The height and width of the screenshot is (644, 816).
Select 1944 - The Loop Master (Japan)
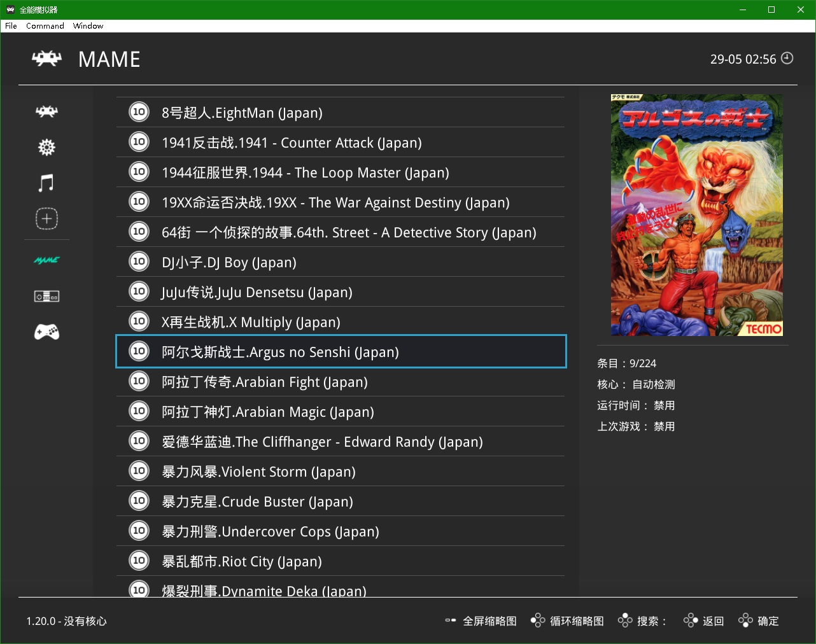pos(341,172)
